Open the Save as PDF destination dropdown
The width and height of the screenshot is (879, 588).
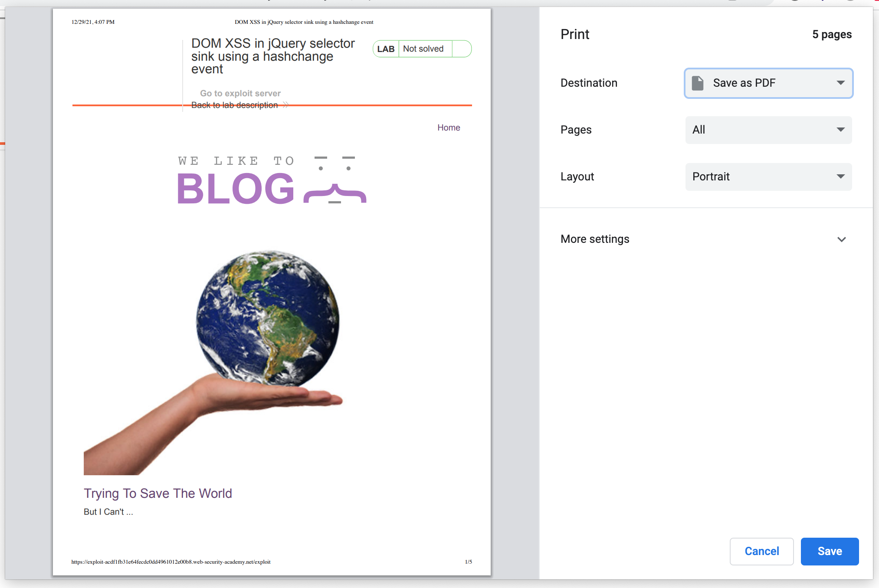[x=768, y=83]
